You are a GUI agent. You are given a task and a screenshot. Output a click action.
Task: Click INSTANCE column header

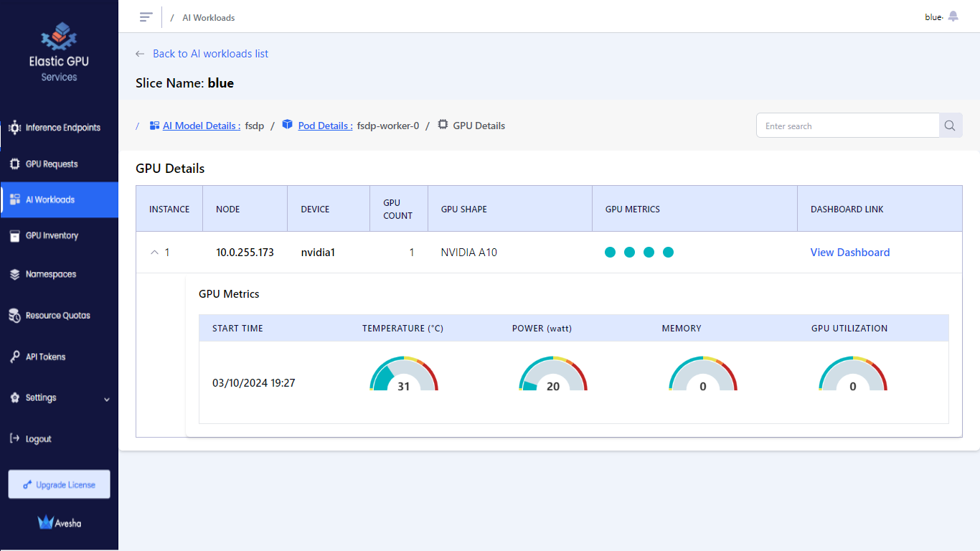pos(169,209)
